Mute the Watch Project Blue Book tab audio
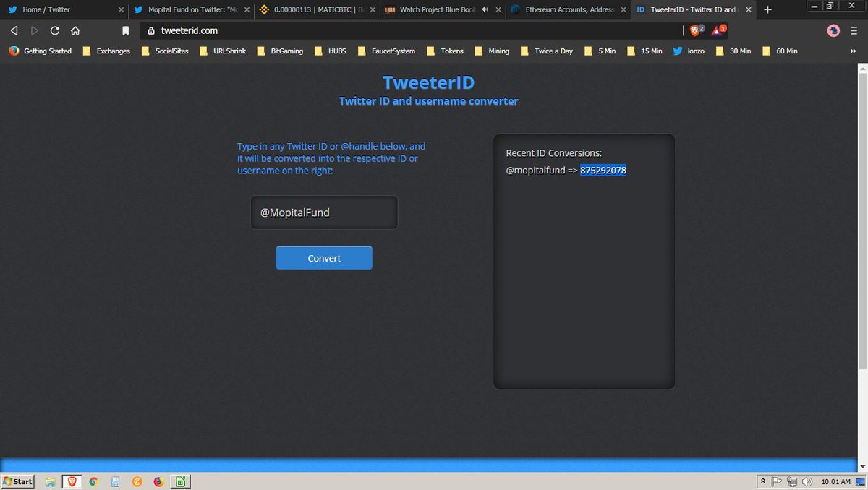The height and width of the screenshot is (490, 868). [485, 9]
